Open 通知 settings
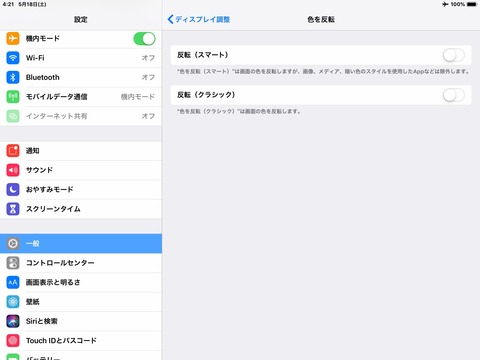Image resolution: width=480 pixels, height=360 pixels. pyautogui.click(x=81, y=151)
